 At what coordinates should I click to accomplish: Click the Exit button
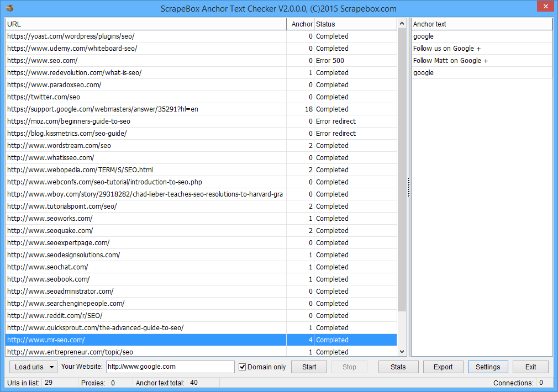530,367
